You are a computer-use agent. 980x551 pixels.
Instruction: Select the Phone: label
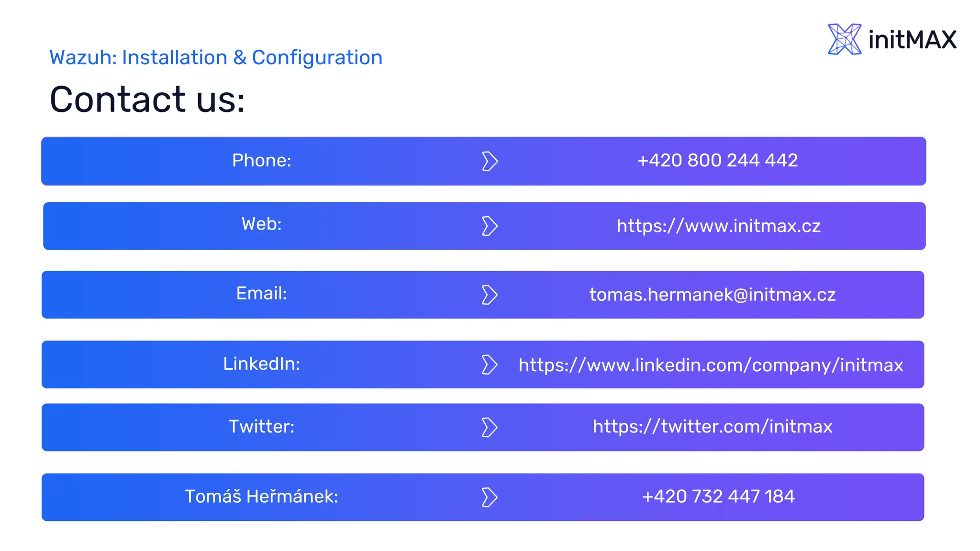tap(261, 161)
